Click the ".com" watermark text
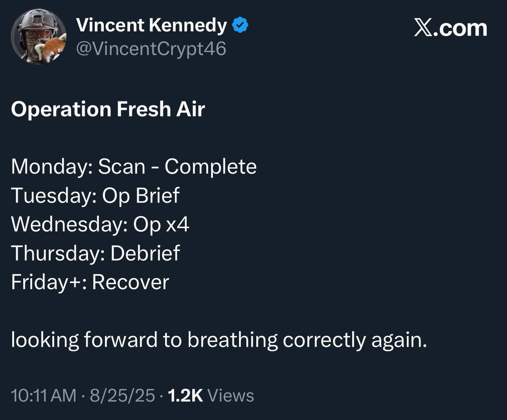 (x=459, y=28)
